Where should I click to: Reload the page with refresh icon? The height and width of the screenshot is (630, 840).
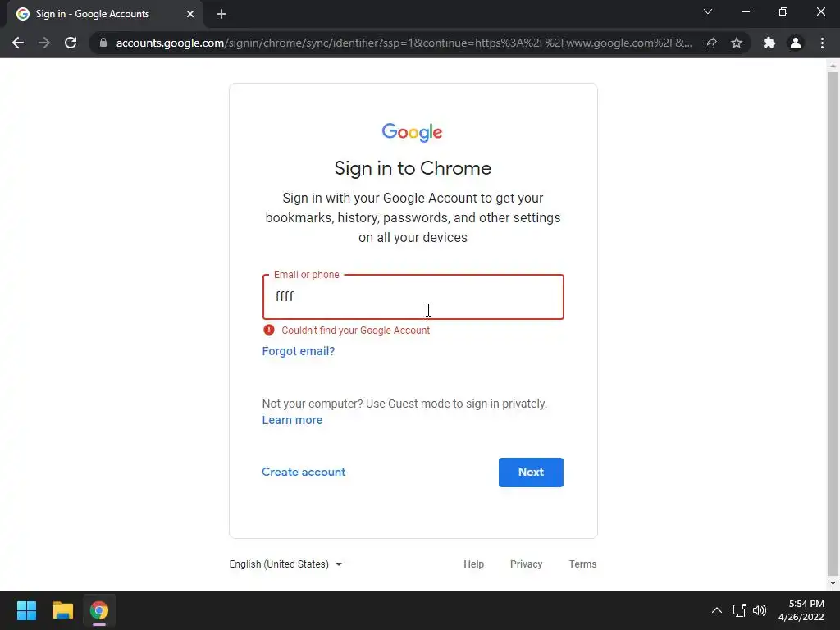71,43
